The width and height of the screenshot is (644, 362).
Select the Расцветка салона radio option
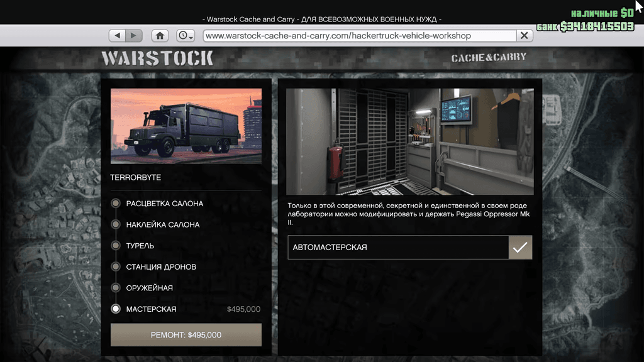[x=116, y=203]
